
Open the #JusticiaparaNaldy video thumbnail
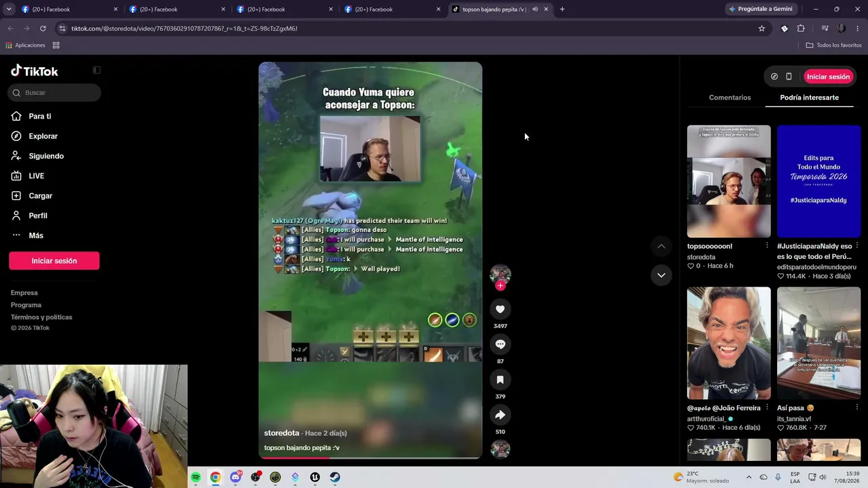818,182
